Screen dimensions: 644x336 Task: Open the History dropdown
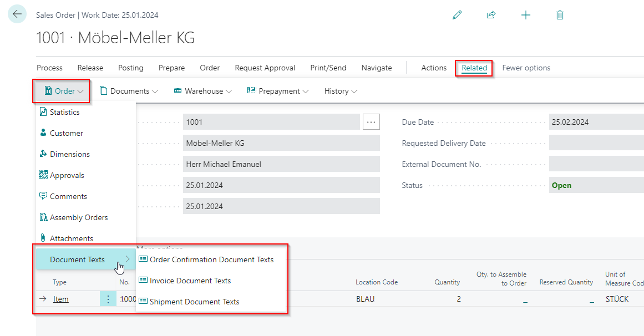pyautogui.click(x=341, y=91)
